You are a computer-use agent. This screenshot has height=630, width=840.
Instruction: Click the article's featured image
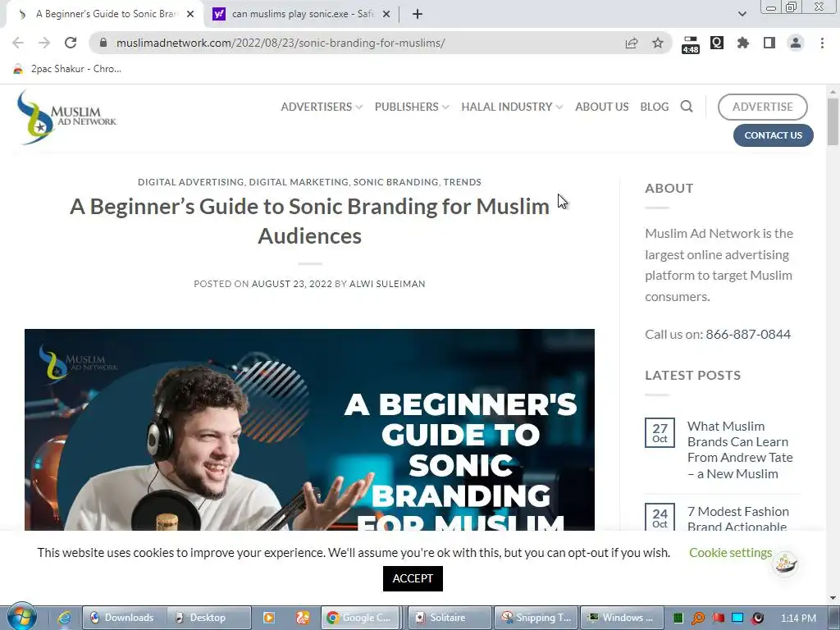point(309,430)
